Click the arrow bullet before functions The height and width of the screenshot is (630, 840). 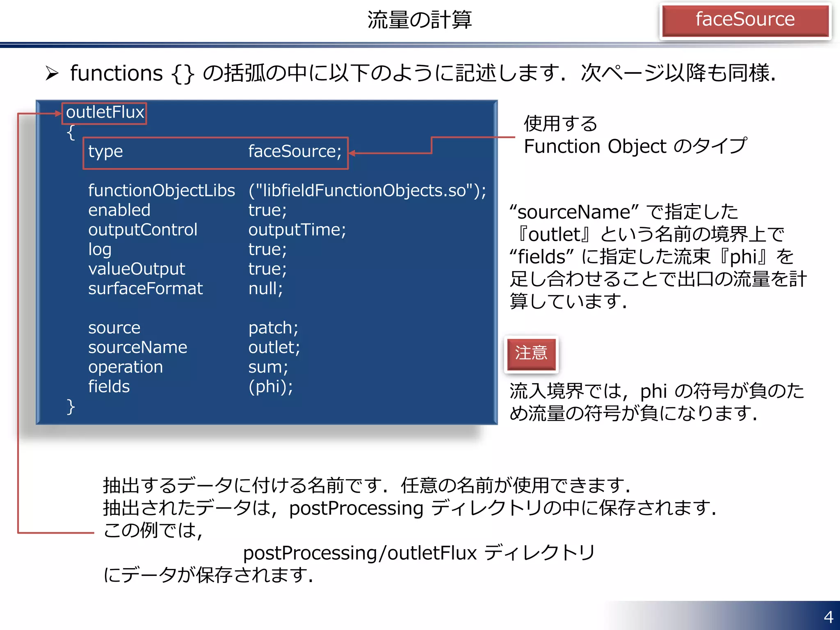[52, 73]
